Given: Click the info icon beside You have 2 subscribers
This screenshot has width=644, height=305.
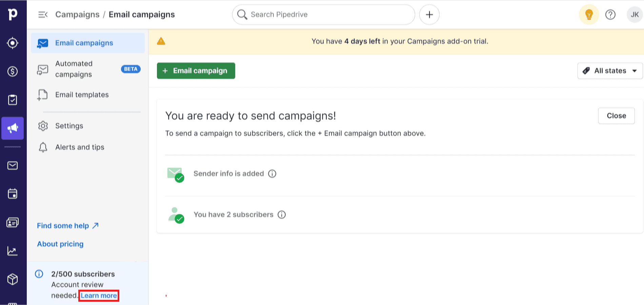Looking at the screenshot, I should coord(282,214).
